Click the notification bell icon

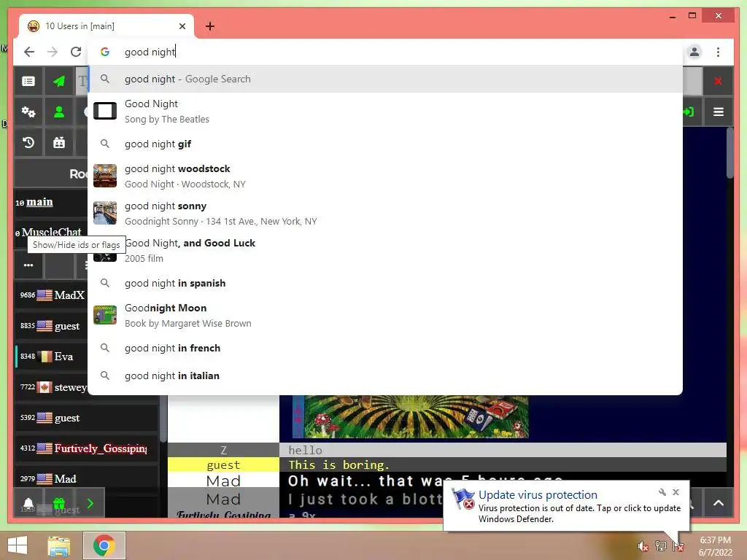pyautogui.click(x=28, y=503)
